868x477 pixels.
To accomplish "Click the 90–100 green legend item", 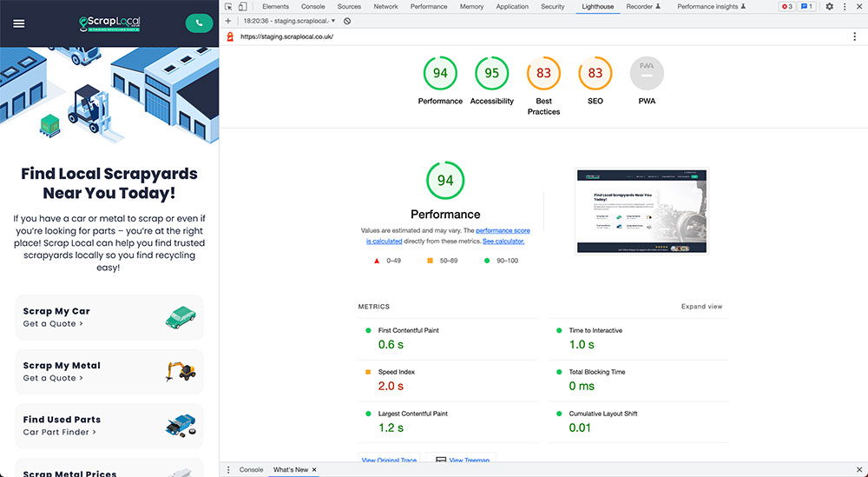I will pos(501,261).
